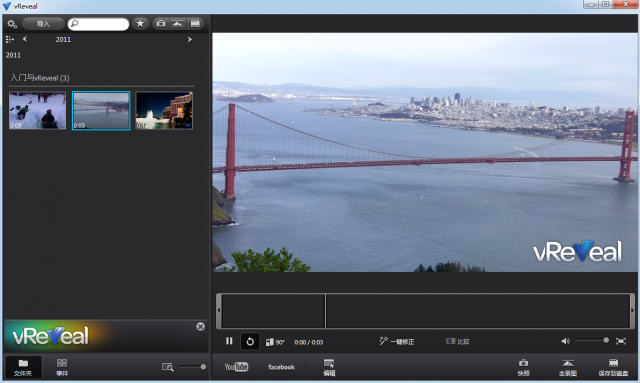This screenshot has height=383, width=640.
Task: Switch to the Folders tab
Action: (x=23, y=367)
